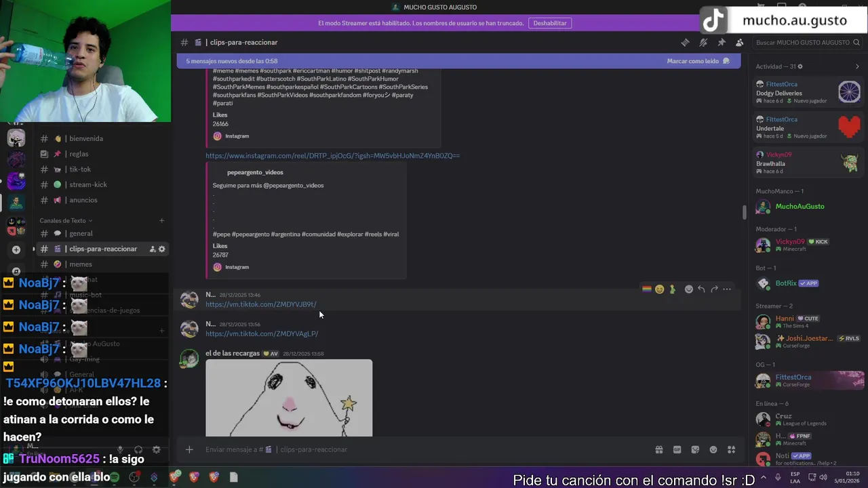Toggle the microphone mute

click(x=120, y=449)
